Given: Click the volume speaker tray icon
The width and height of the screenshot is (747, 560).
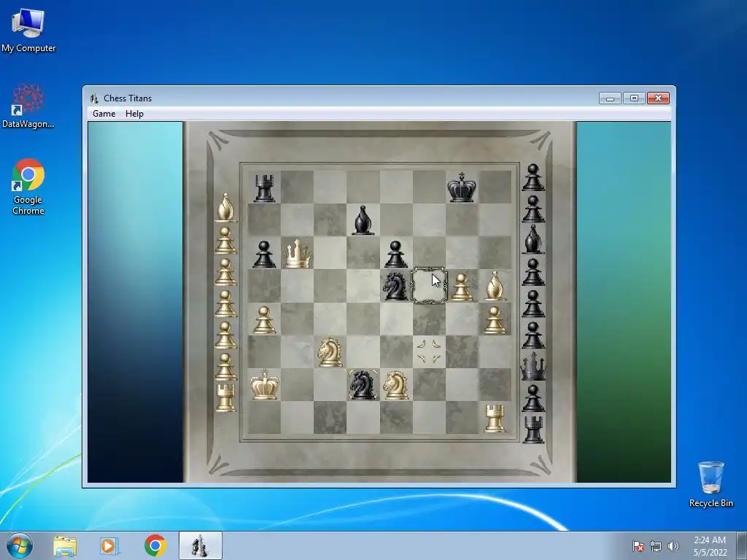Looking at the screenshot, I should tap(673, 546).
